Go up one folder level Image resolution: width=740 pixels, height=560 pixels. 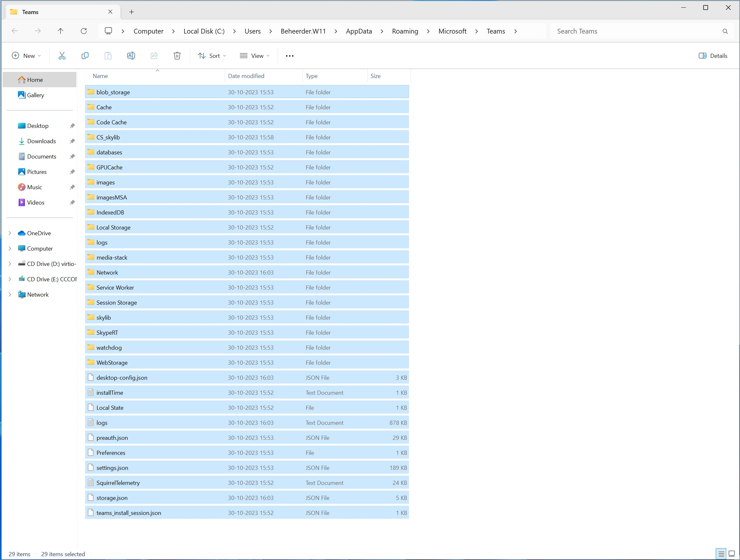pyautogui.click(x=60, y=31)
